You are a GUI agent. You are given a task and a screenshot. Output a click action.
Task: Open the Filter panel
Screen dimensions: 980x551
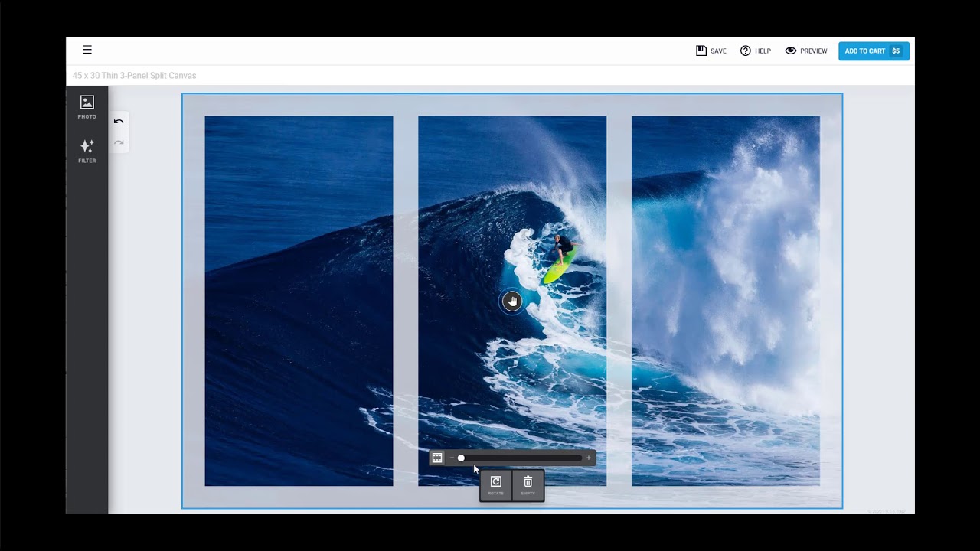[87, 151]
